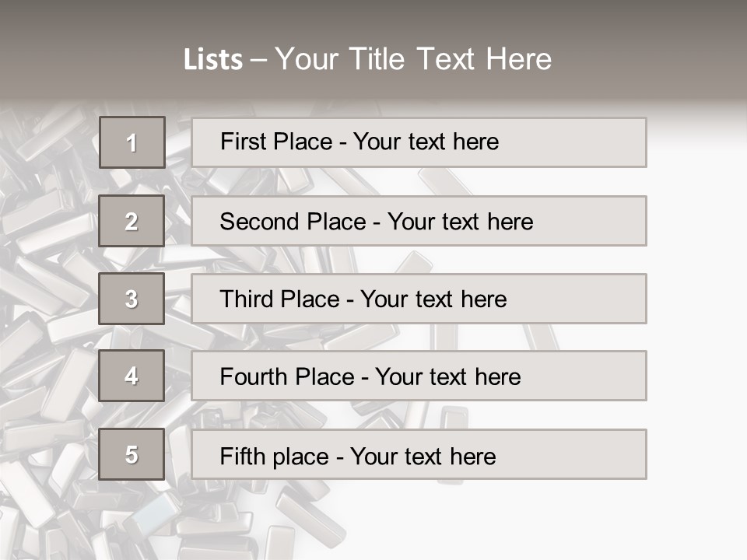The image size is (747, 560).
Task: Click the number 1 box
Action: 132,142
